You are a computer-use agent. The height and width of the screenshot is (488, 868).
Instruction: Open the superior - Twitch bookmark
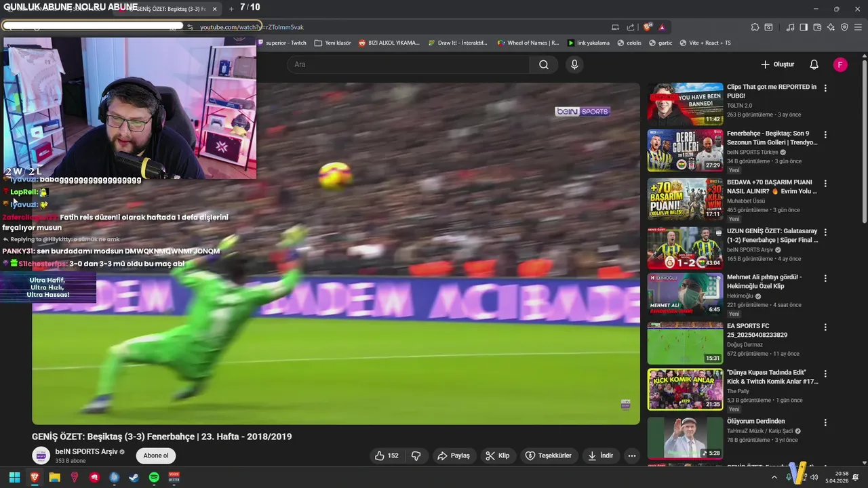coord(281,43)
